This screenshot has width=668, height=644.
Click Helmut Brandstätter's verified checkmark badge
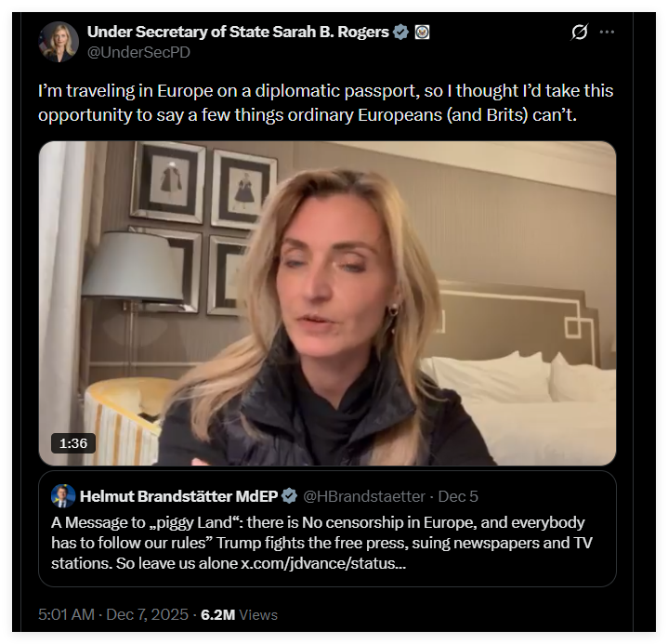[x=290, y=496]
